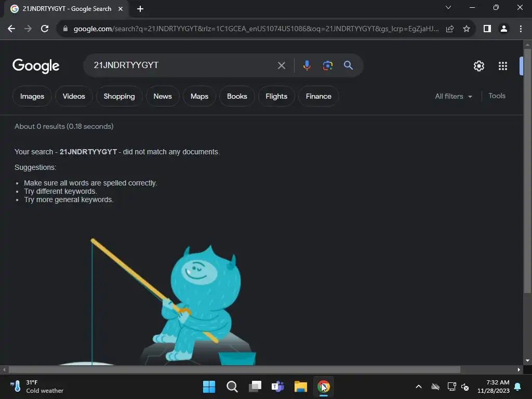This screenshot has height=399, width=532.
Task: Click the scroll right arrow of horizontal scrollbar
Action: coord(519,370)
